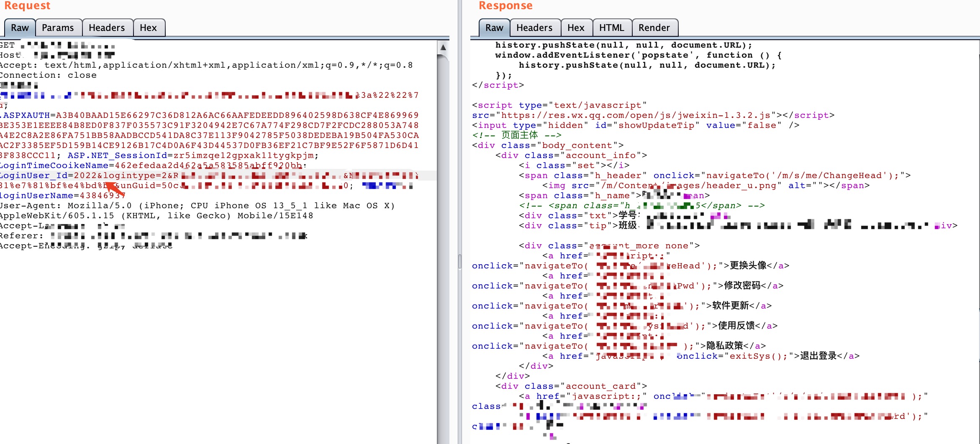This screenshot has height=444, width=980.
Task: Click the '软件更新' anchor text in response
Action: [731, 306]
